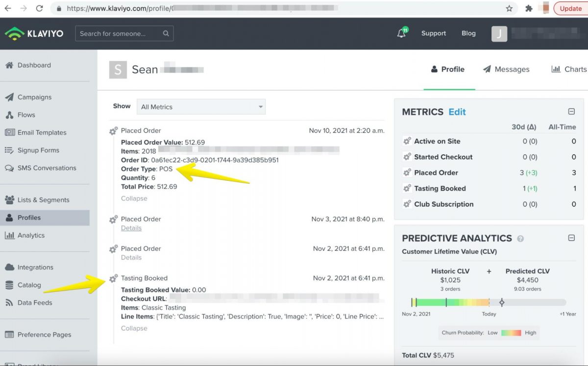Image resolution: width=588 pixels, height=366 pixels.
Task: Switch to the Messages tab
Action: tap(506, 70)
